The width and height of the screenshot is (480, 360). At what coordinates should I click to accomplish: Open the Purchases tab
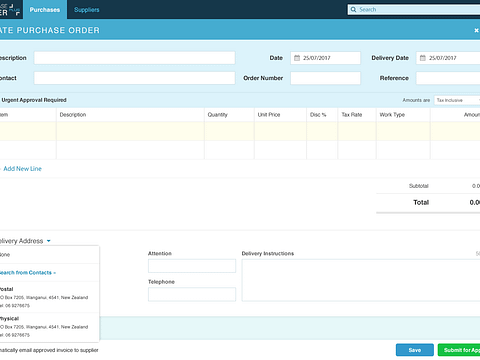coord(45,10)
